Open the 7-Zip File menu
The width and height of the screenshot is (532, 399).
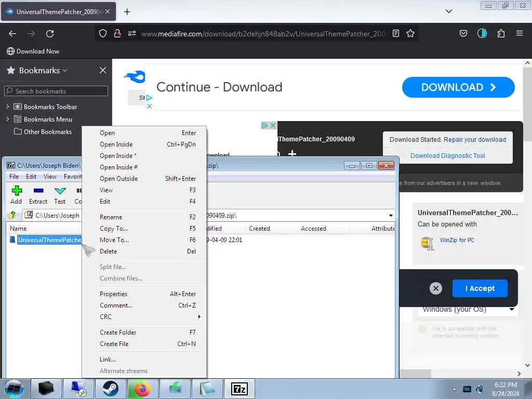coord(14,177)
